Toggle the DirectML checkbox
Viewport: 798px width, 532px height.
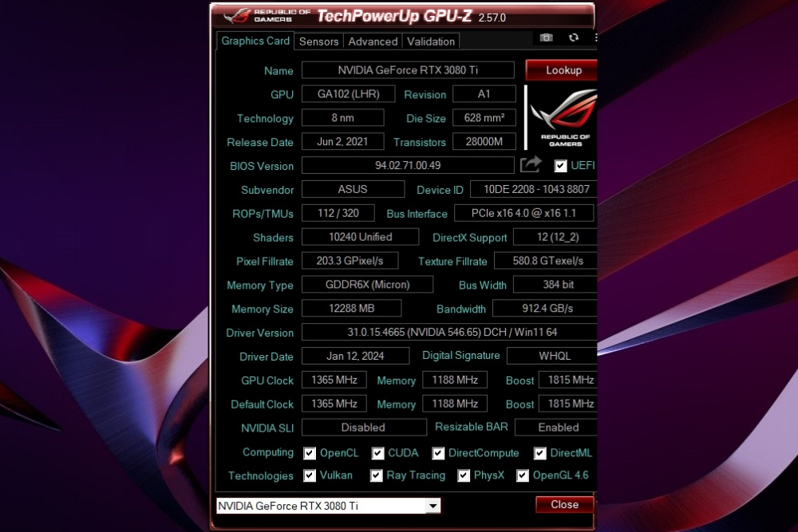point(539,453)
